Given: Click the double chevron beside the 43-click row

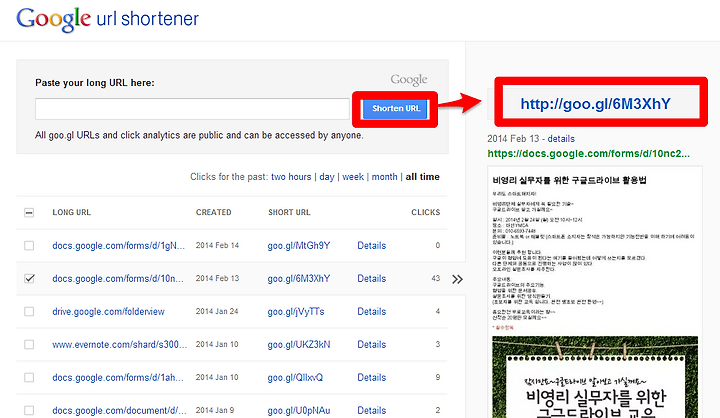Looking at the screenshot, I should [x=457, y=279].
